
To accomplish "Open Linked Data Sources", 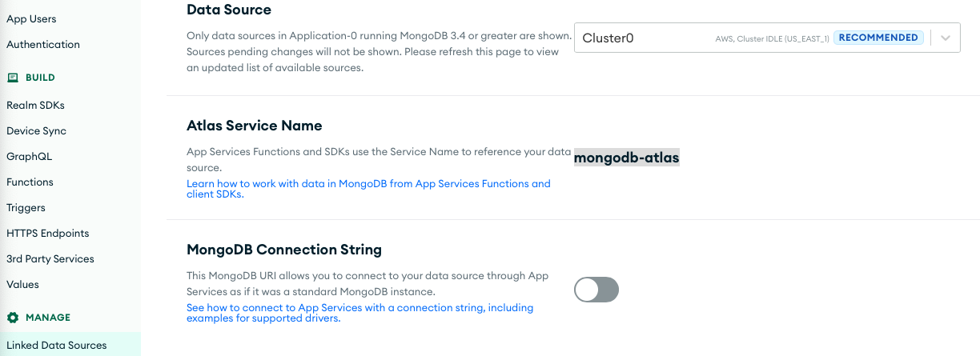I will tap(56, 345).
